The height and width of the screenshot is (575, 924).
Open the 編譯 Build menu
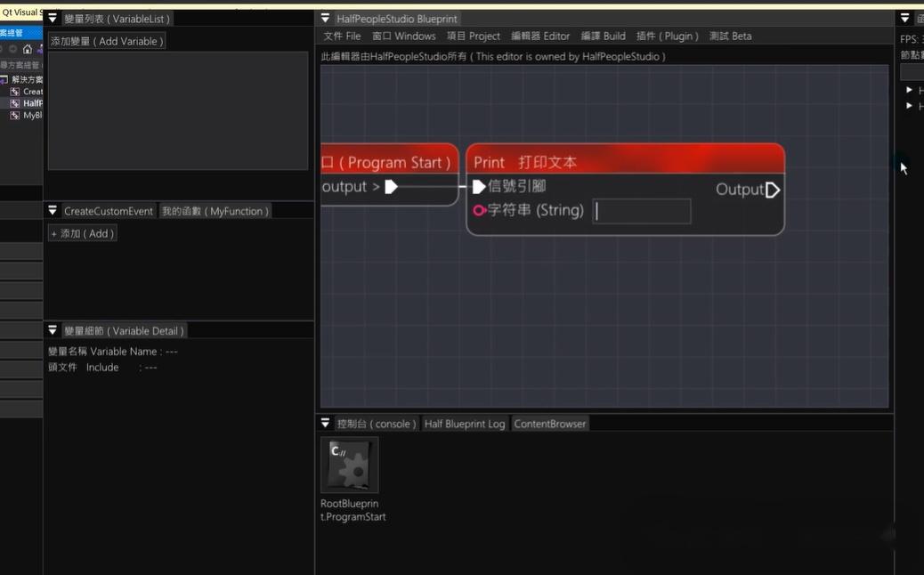tap(603, 36)
